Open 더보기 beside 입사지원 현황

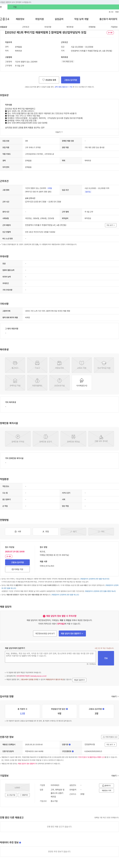115,696
